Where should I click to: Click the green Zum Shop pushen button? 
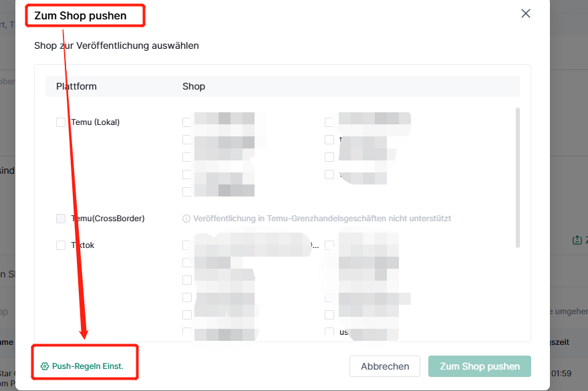480,366
